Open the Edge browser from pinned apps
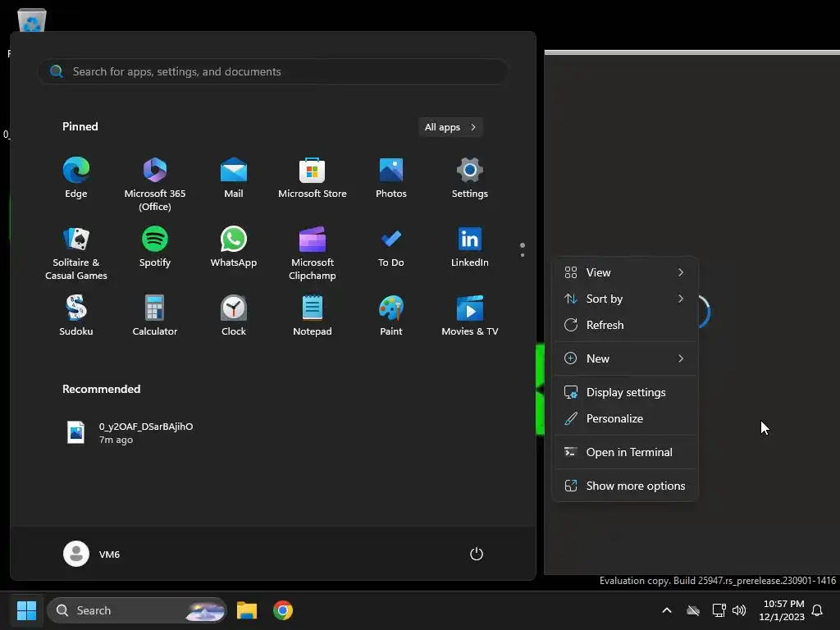The height and width of the screenshot is (630, 840). point(76,178)
